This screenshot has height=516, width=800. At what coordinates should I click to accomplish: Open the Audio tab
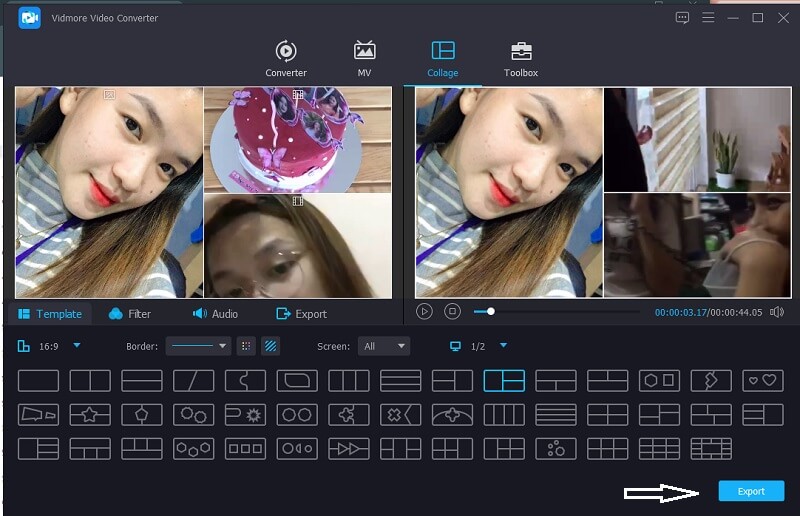click(215, 314)
